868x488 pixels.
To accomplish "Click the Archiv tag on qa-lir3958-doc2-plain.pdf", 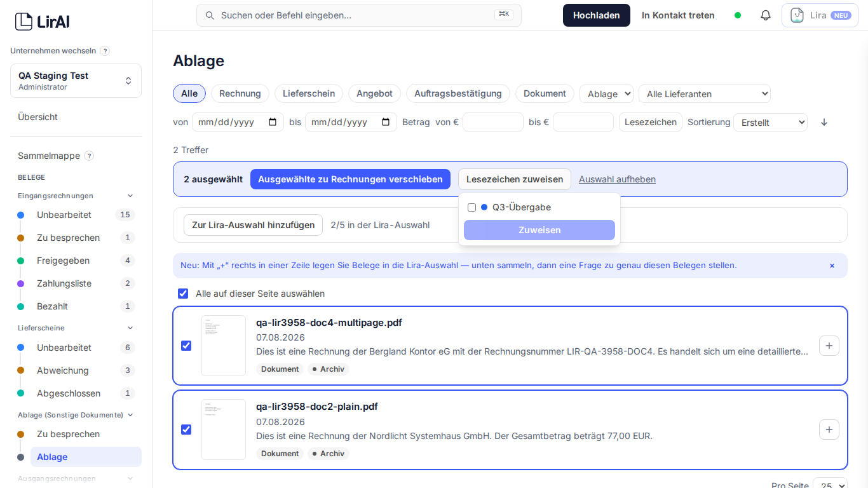I will [329, 454].
